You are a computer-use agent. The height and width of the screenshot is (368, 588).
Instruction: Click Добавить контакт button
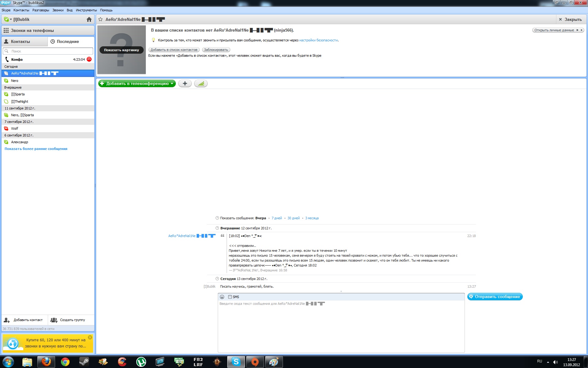click(24, 320)
